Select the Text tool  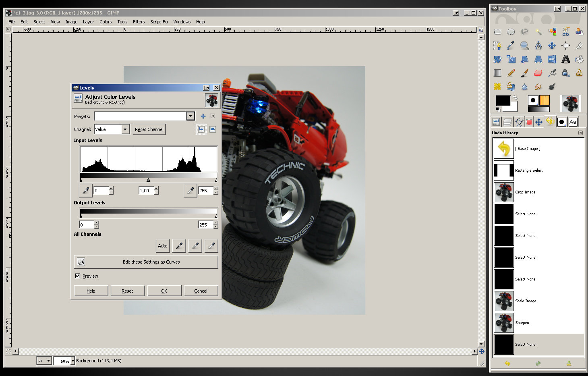coord(566,59)
